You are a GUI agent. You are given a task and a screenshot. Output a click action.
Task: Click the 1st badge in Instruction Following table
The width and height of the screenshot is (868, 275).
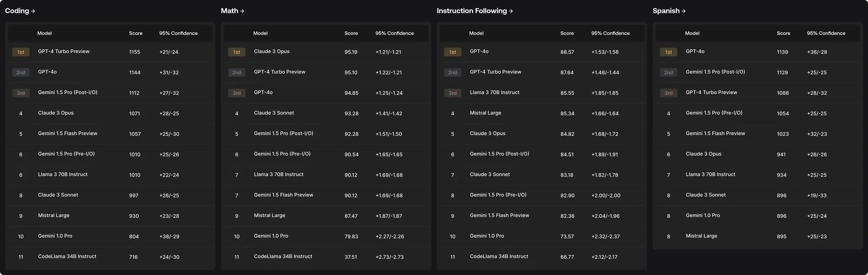(x=453, y=52)
